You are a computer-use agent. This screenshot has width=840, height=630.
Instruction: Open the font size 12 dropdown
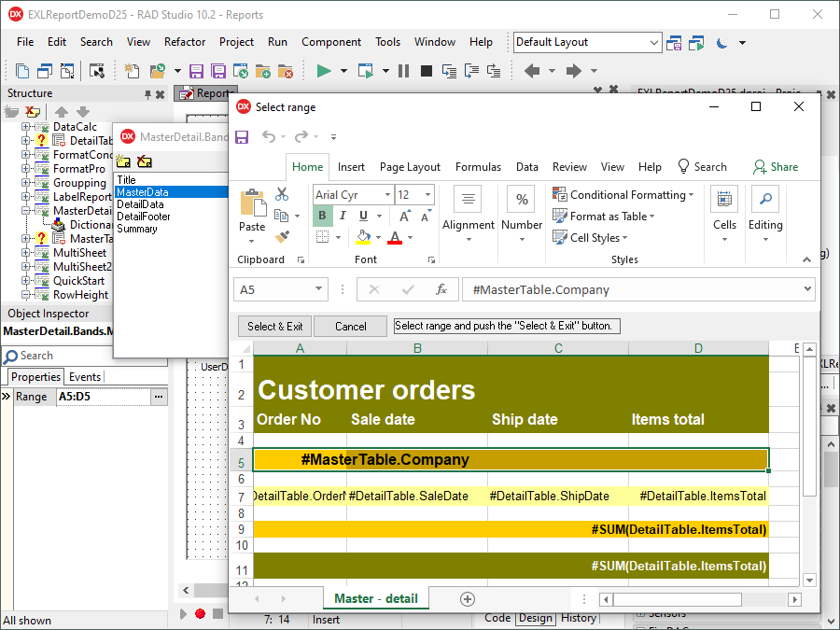coord(427,194)
